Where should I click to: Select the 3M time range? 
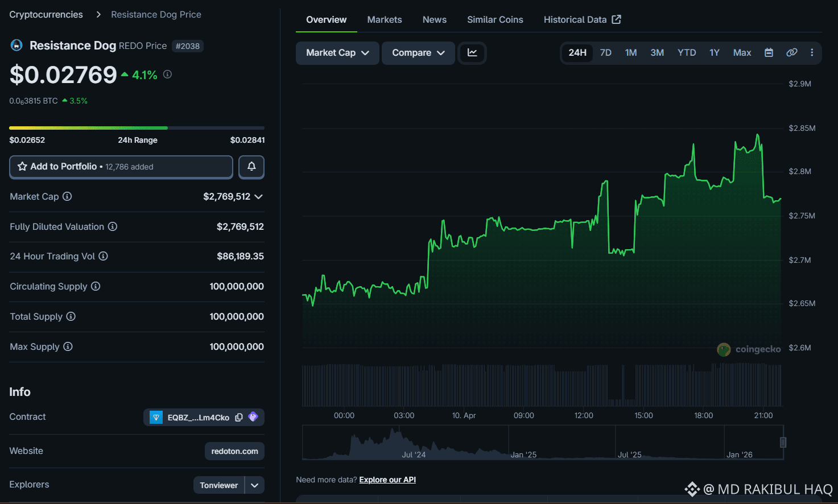tap(657, 53)
